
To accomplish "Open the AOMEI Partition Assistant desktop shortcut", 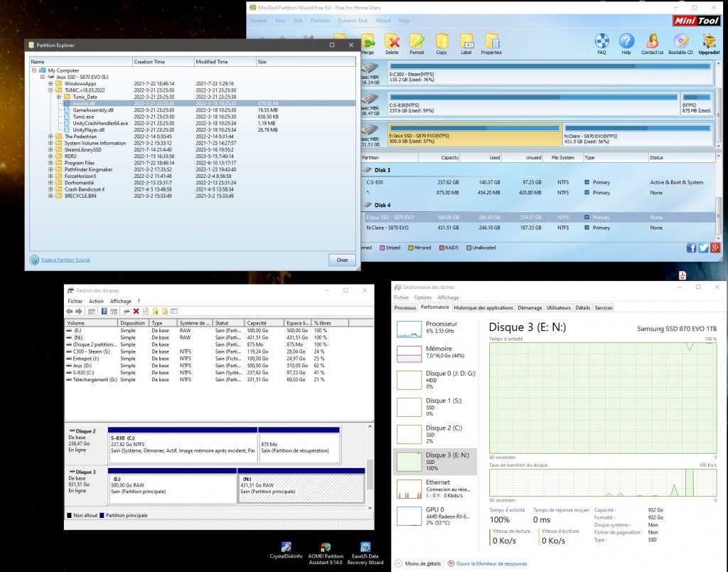I will (x=326, y=554).
